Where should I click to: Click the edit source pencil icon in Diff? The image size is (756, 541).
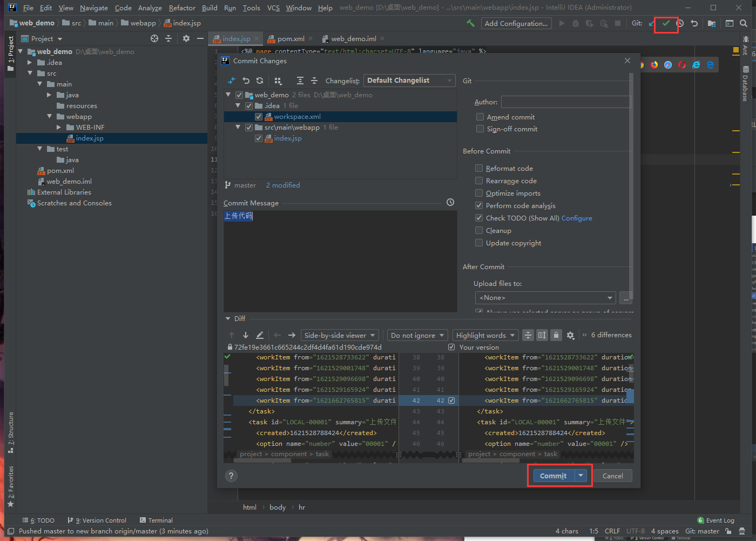(260, 335)
